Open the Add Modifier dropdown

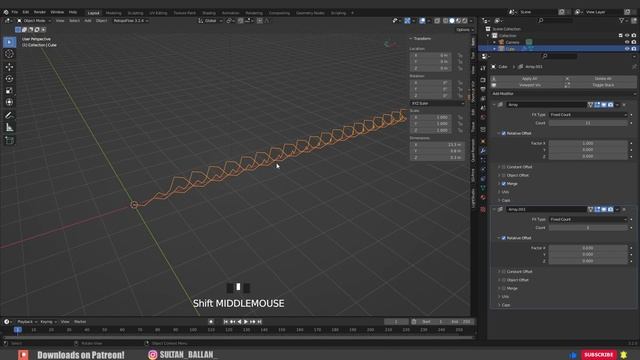563,93
